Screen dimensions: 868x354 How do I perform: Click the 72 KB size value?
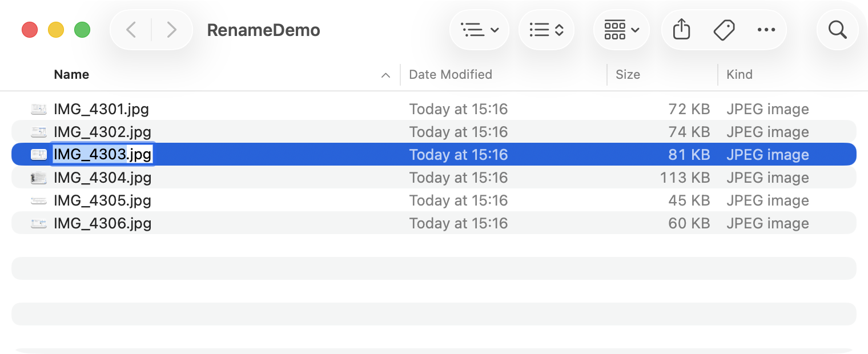(689, 109)
